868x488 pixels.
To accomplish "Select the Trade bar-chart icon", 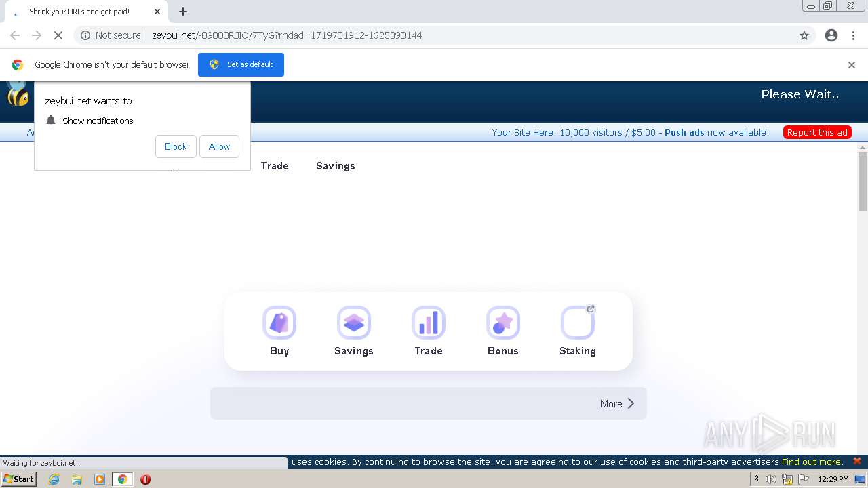I will click(429, 323).
